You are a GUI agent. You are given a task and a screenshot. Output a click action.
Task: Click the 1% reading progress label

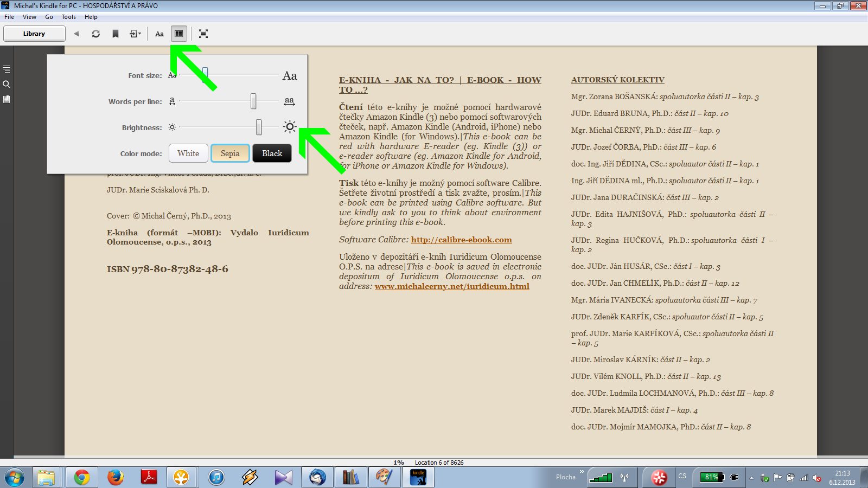coord(399,463)
